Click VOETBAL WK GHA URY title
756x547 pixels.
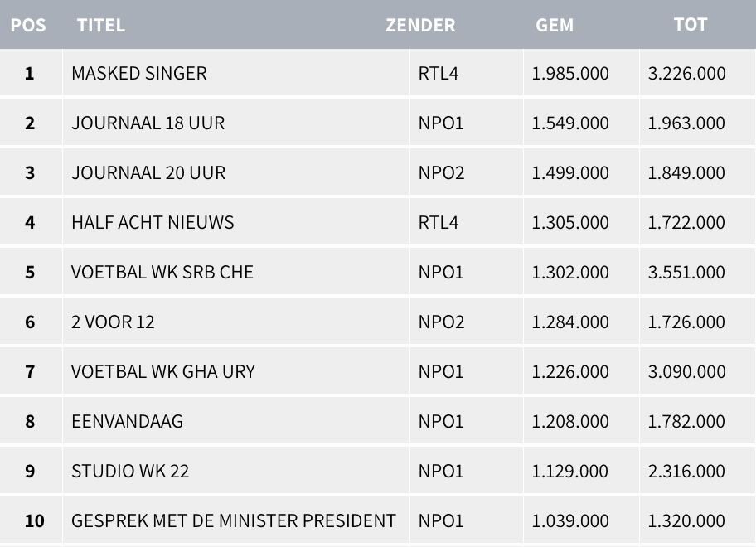click(x=163, y=371)
